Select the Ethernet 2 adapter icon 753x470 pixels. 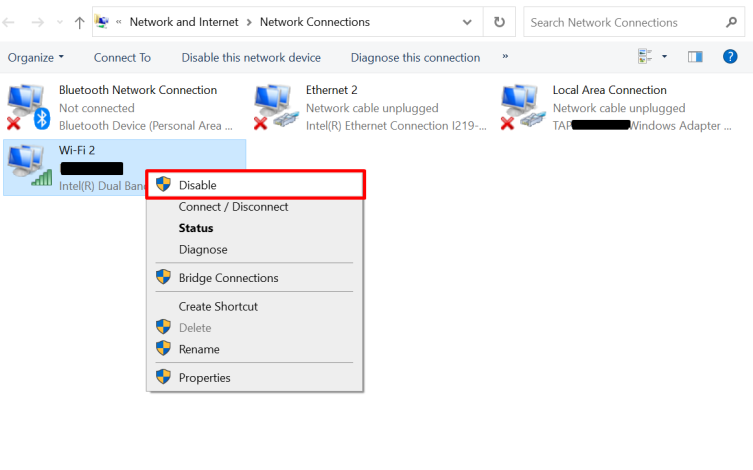pos(275,107)
